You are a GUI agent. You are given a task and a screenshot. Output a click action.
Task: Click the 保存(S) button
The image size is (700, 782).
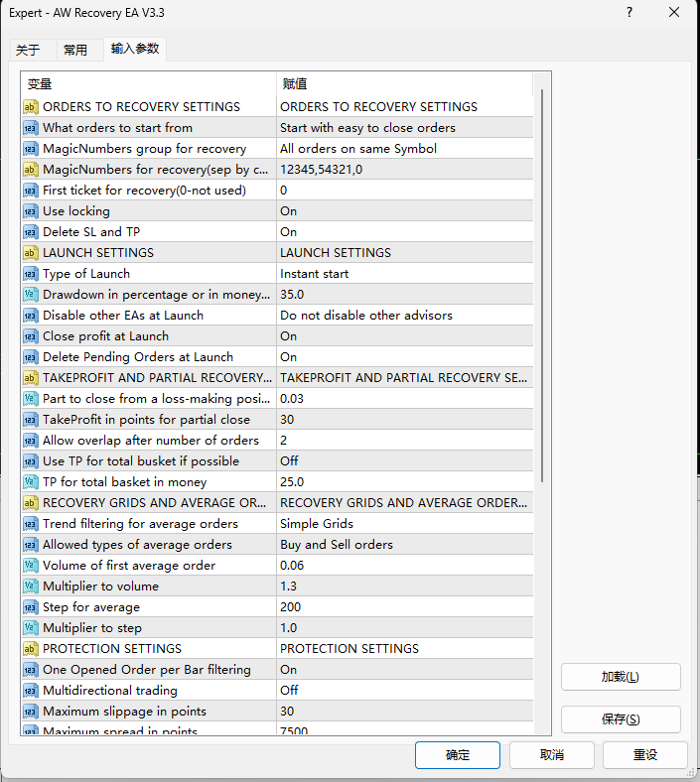[621, 719]
